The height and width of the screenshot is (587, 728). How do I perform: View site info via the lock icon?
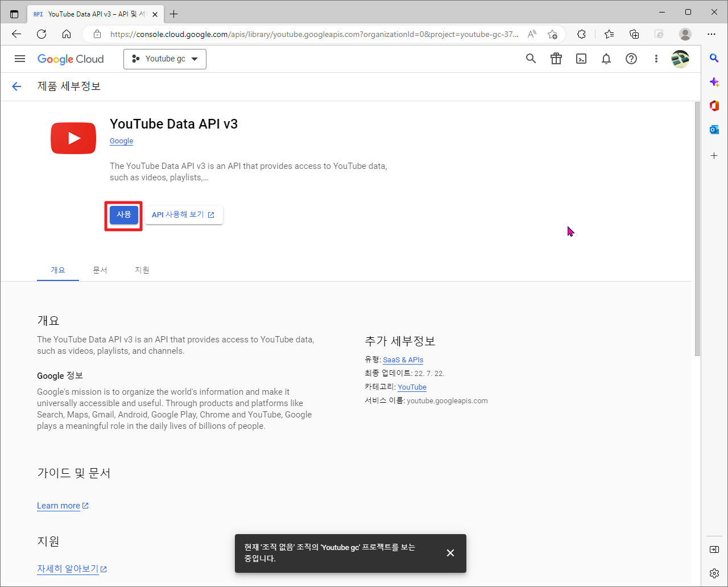(97, 34)
